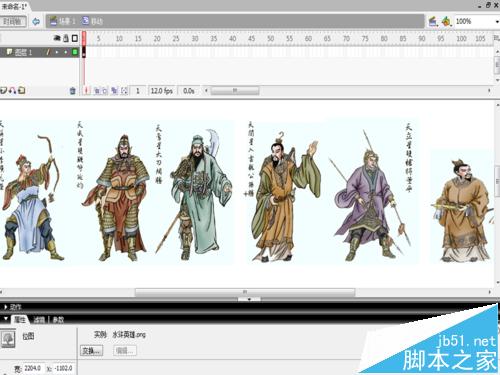Image resolution: width=500 pixels, height=375 pixels.
Task: Click the 交换... button
Action: tap(92, 351)
